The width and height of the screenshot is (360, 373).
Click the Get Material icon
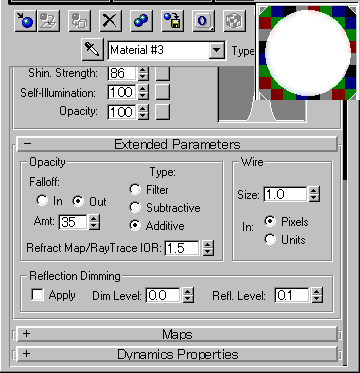tap(26, 22)
